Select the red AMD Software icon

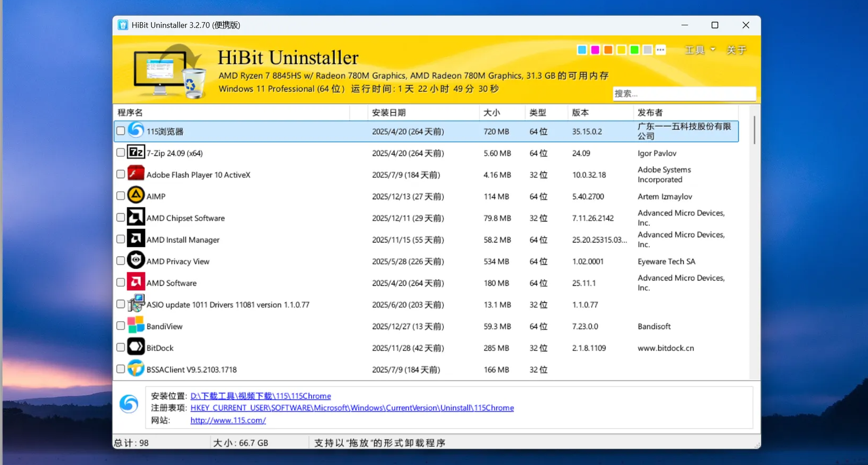pyautogui.click(x=136, y=282)
